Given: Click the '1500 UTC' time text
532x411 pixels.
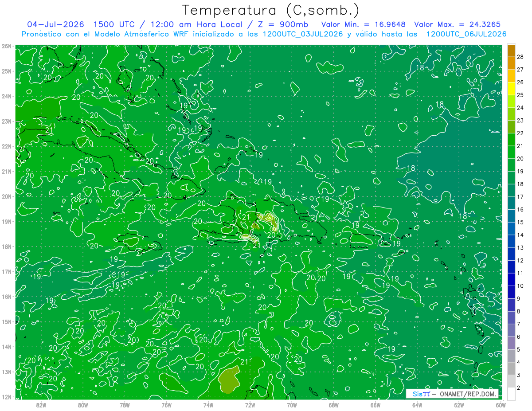Looking at the screenshot, I should tap(114, 24).
